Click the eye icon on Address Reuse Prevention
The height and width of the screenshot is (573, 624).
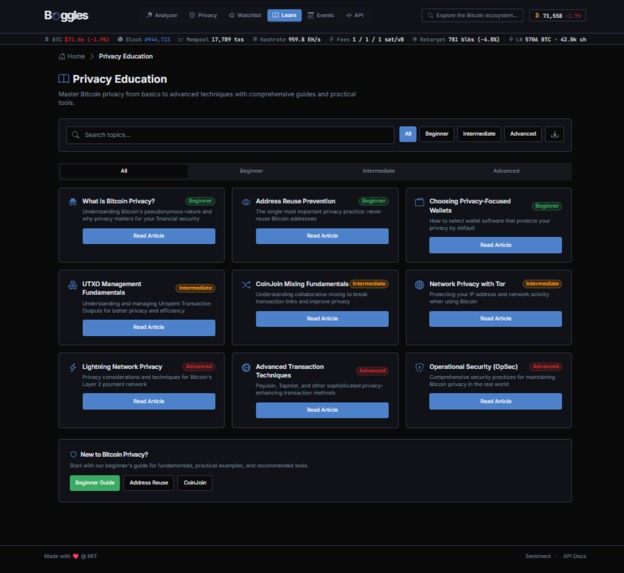pos(246,202)
